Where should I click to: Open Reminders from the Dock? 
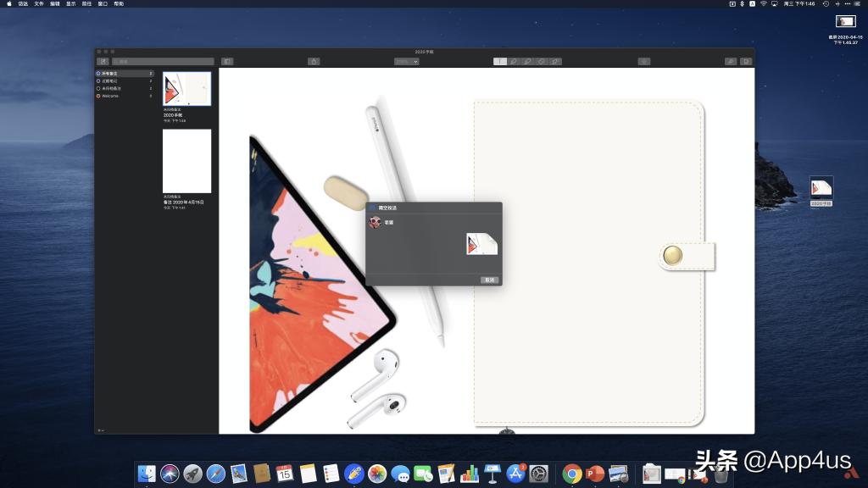pos(331,474)
